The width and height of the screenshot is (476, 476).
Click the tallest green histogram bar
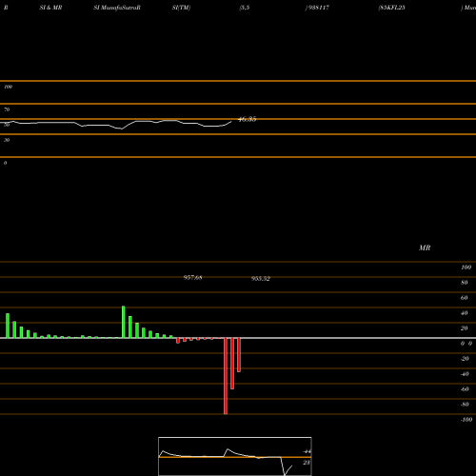pos(124,322)
